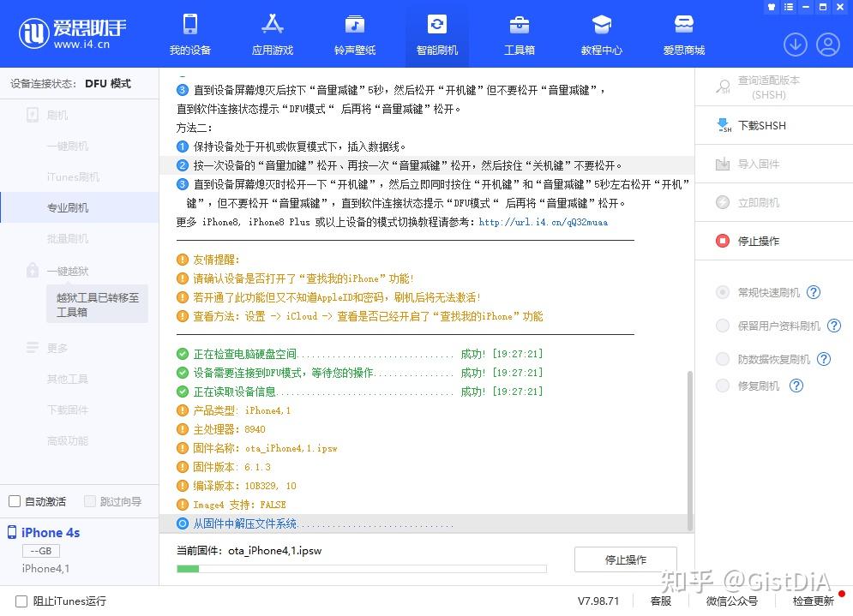Open the 爱思商城 store icon
This screenshot has width=853, height=616.
(684, 25)
